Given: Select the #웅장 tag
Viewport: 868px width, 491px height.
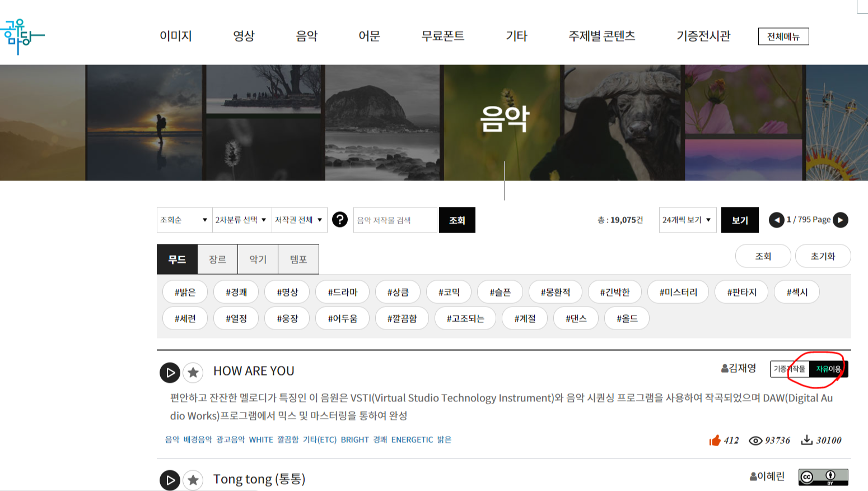Looking at the screenshot, I should (287, 318).
